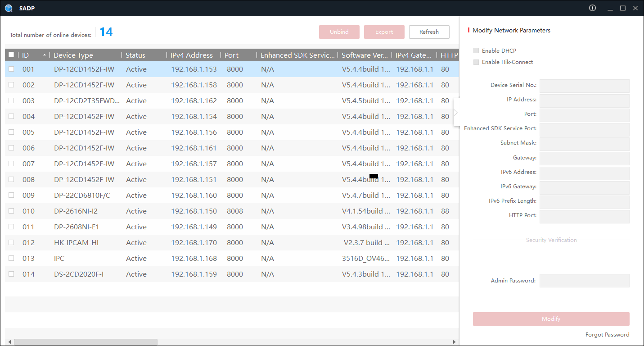Screen dimensions: 644x346
Task: Click the IPv4 Gateway column header
Action: tap(414, 55)
